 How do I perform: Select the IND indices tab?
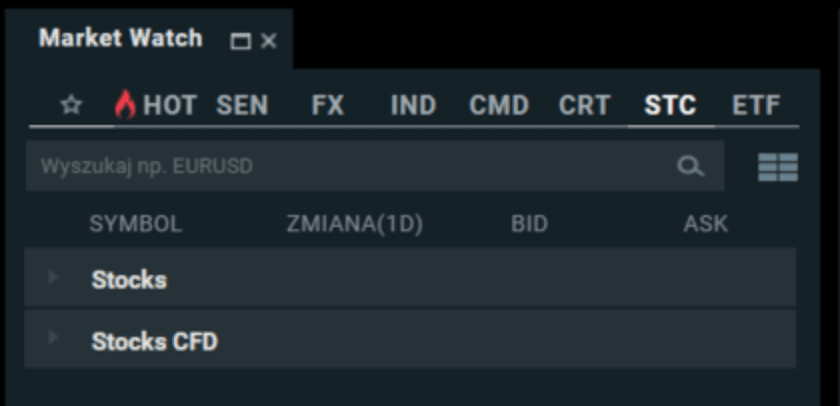pos(413,106)
